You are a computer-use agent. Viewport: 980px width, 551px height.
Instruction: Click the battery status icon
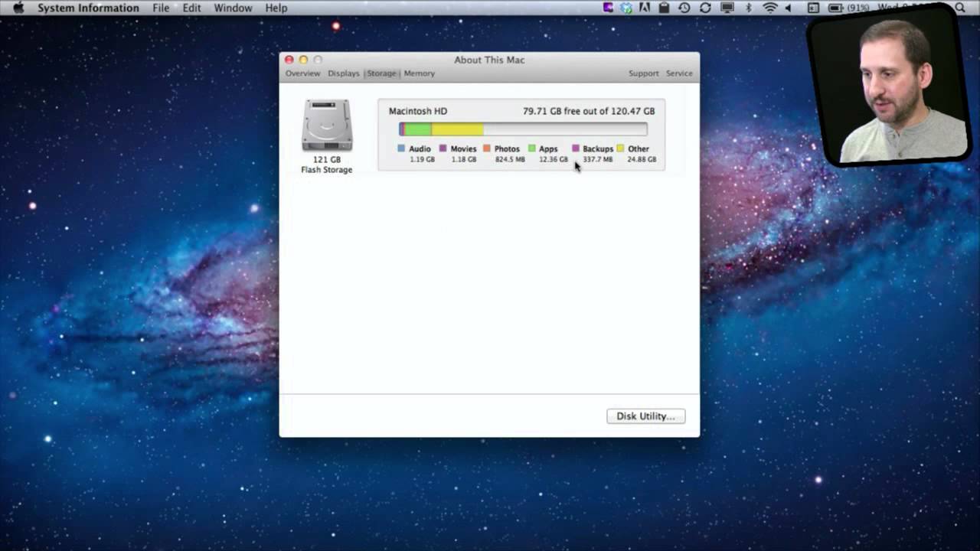coord(835,8)
